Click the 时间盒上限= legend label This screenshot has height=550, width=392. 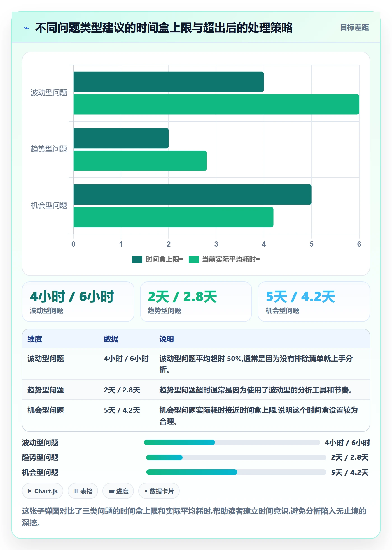[164, 260]
